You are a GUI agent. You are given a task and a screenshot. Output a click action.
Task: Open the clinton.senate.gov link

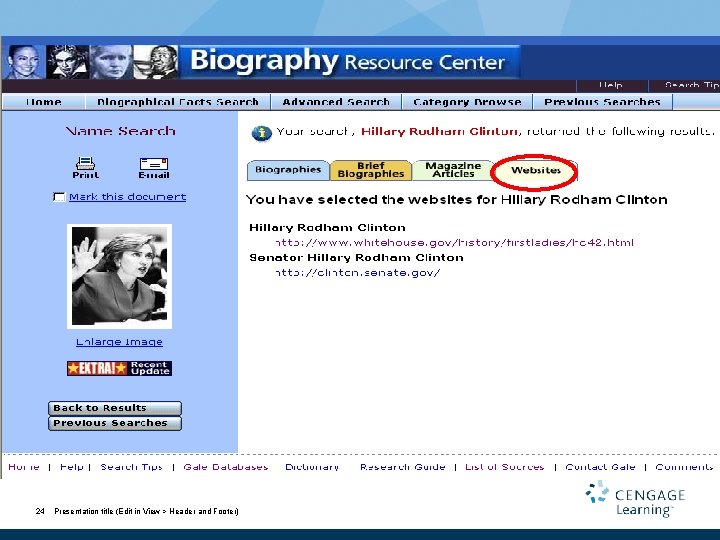pyautogui.click(x=358, y=272)
